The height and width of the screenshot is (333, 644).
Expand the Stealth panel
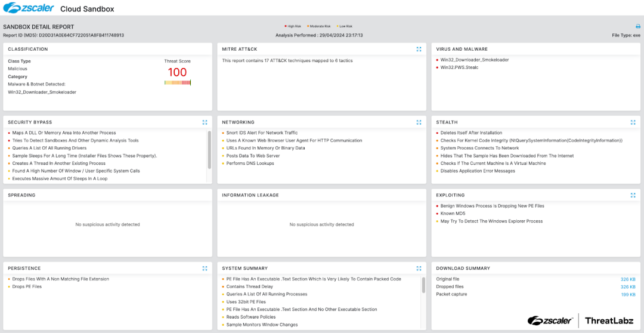coord(633,122)
